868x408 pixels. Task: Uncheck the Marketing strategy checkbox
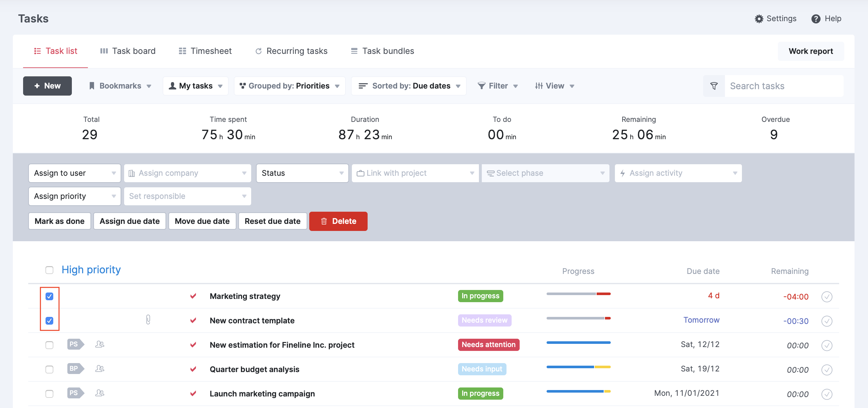pyautogui.click(x=49, y=296)
